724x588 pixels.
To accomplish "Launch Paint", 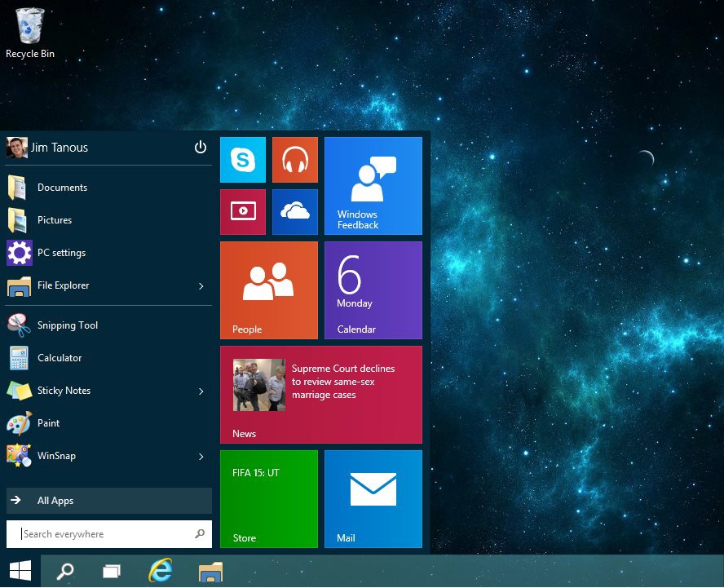I will click(109, 423).
